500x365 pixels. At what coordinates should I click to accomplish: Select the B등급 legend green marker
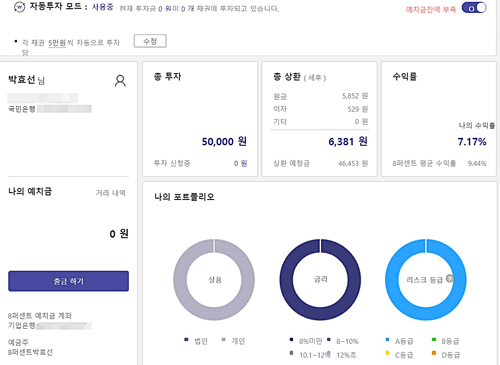434,340
